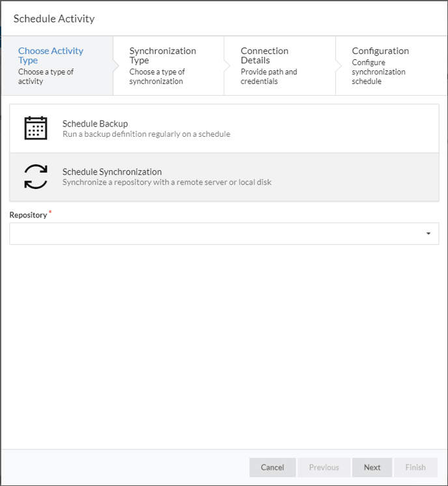Click the Finish button

(x=415, y=467)
